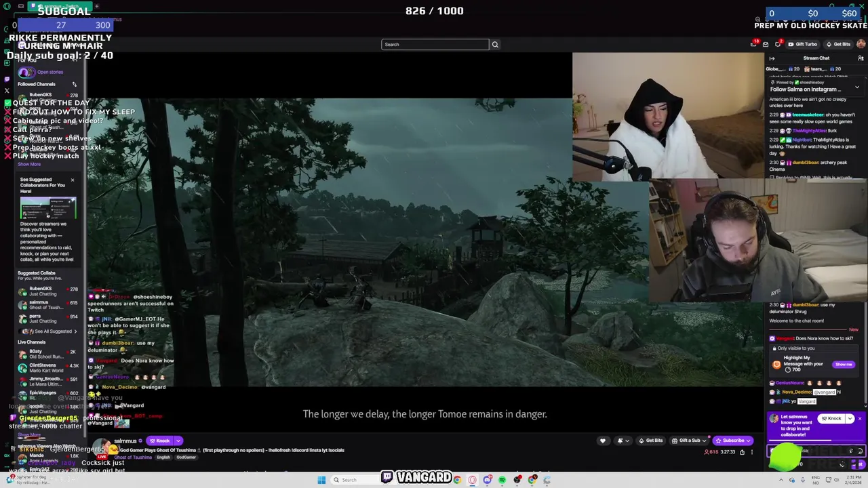The height and width of the screenshot is (488, 868).
Task: Click the X social icon in sidebar
Action: [x=7, y=90]
